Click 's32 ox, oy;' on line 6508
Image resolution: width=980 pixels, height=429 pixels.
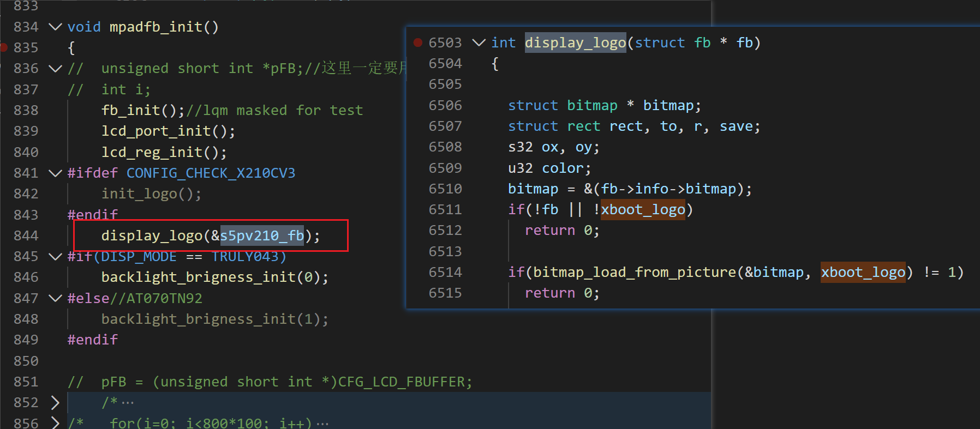click(554, 147)
